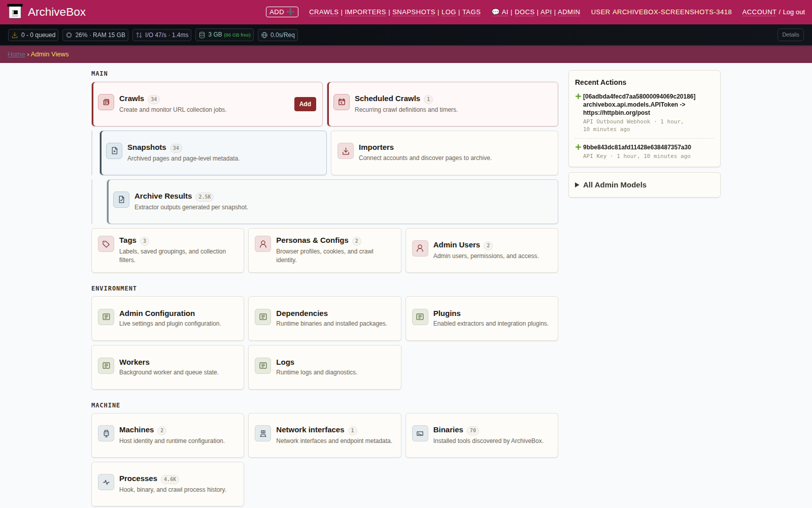Viewport: 812px width, 508px height.
Task: Click the Importers download icon
Action: coord(346,151)
